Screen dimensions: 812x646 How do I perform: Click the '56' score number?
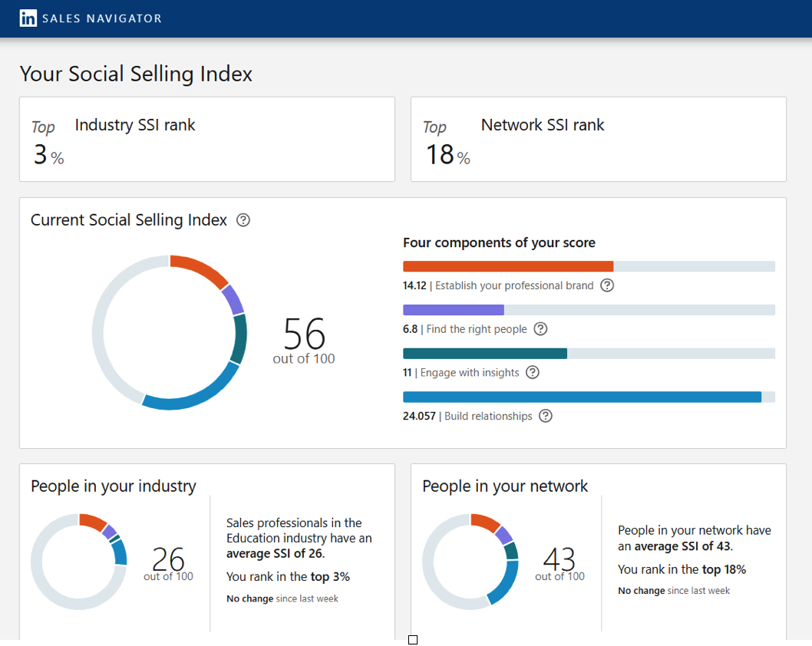point(304,334)
